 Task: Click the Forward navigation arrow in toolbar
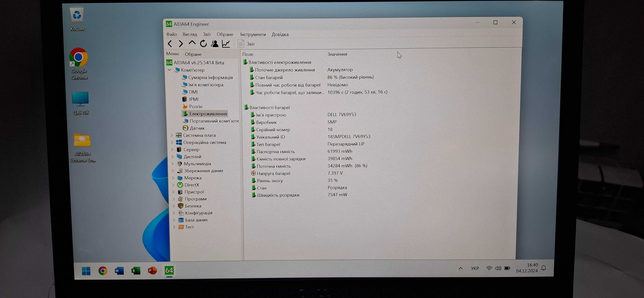(x=181, y=44)
